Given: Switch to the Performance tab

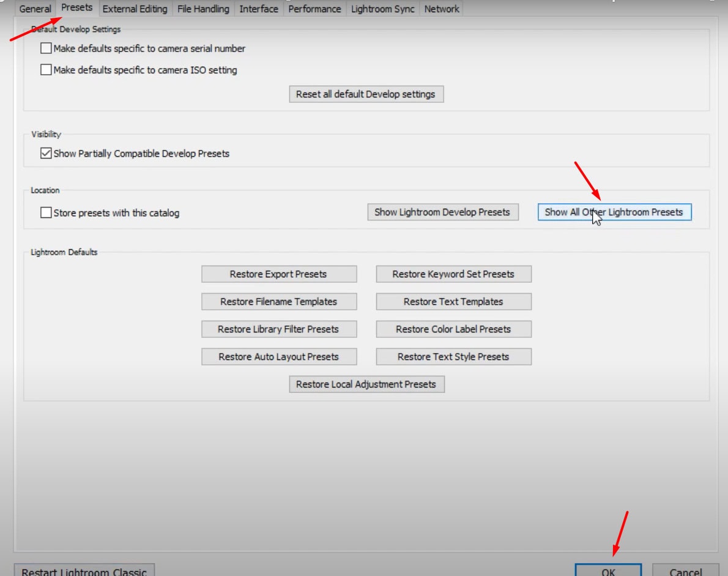Looking at the screenshot, I should click(x=314, y=9).
